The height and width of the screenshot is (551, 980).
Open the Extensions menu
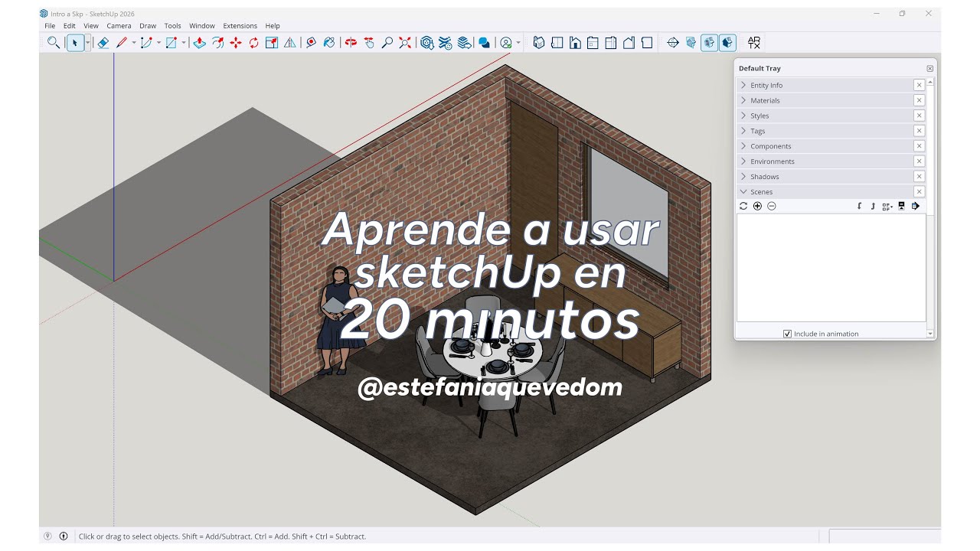pos(240,26)
